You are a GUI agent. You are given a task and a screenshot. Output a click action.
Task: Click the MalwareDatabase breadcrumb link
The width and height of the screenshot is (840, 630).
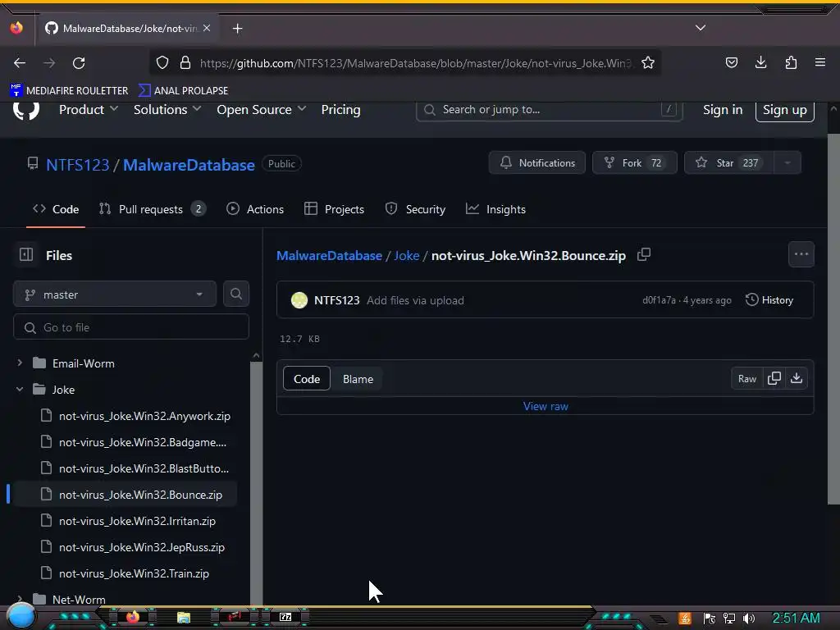tap(329, 256)
